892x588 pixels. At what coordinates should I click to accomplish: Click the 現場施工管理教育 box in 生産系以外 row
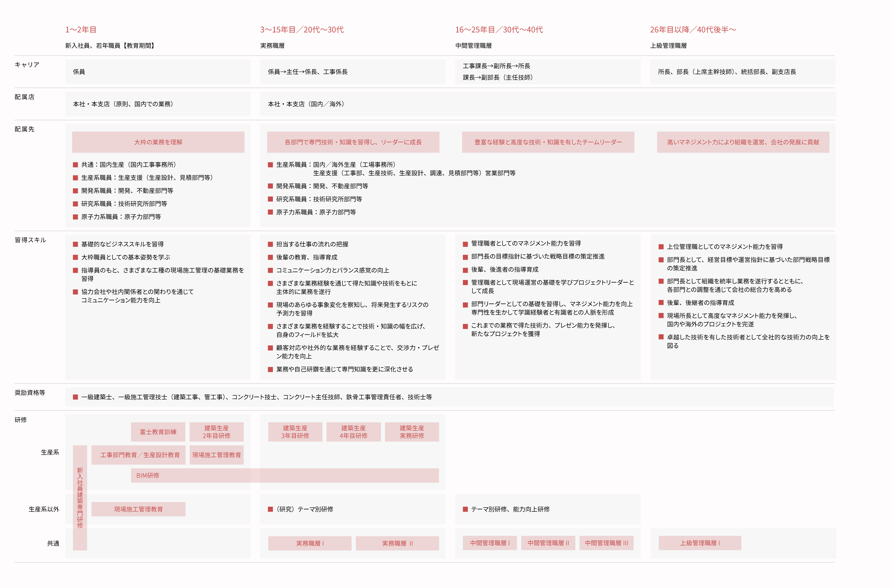(x=138, y=509)
